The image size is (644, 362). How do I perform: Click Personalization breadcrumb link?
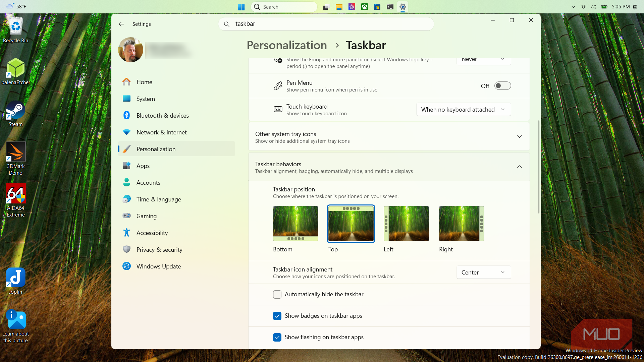(x=287, y=45)
